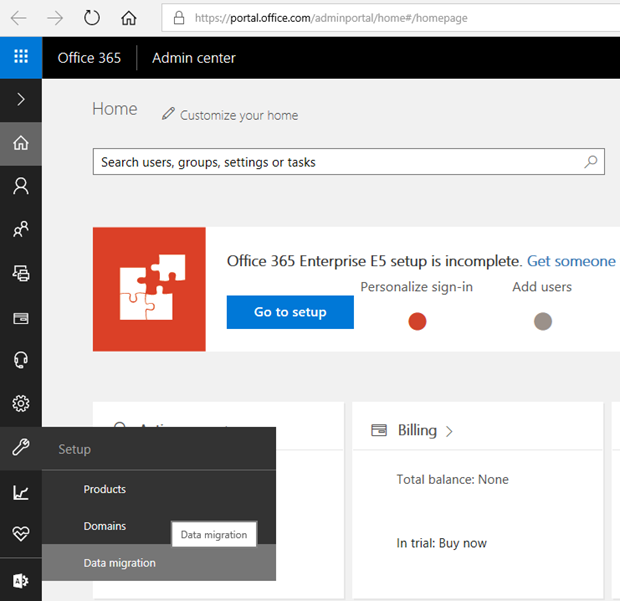Open the app launcher waffle icon

(21, 57)
